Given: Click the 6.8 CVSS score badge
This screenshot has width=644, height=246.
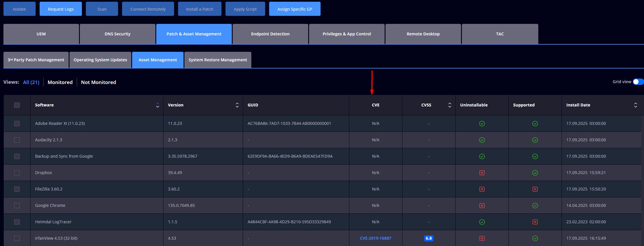Looking at the screenshot, I should (429, 238).
